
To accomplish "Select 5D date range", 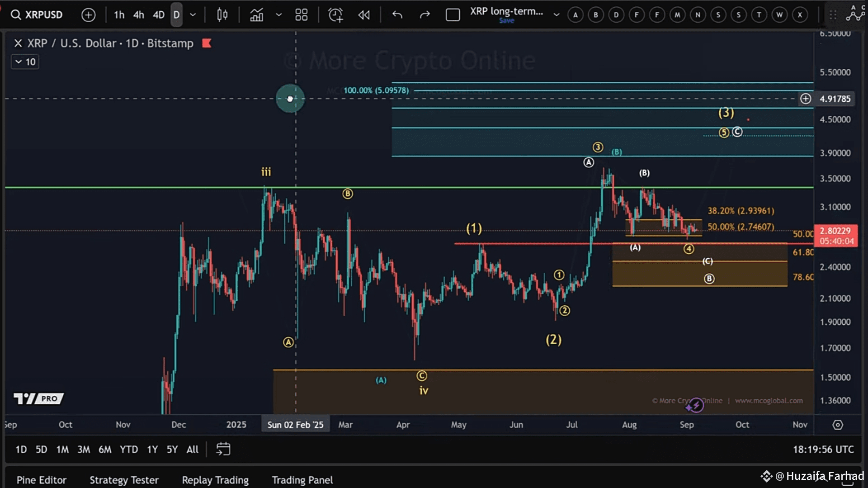I will 41,450.
